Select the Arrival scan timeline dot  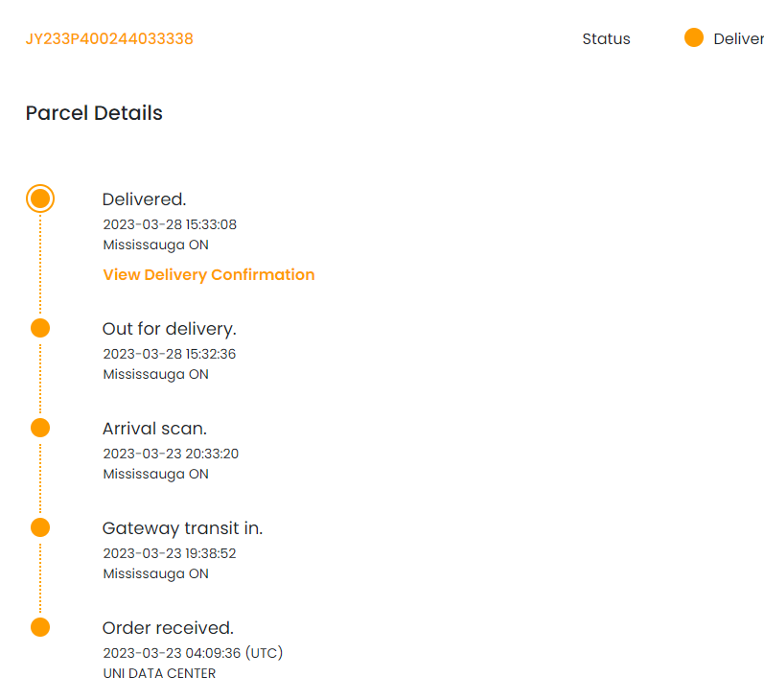[40, 428]
